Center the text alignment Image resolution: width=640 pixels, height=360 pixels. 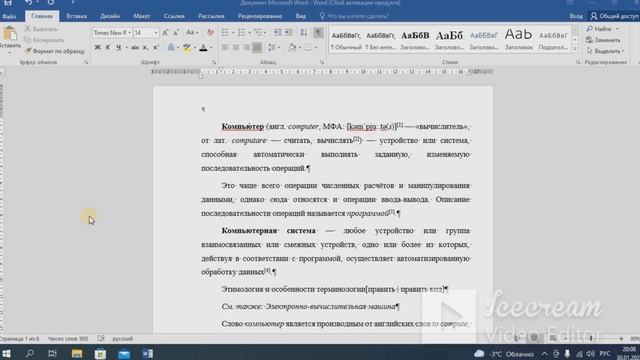click(236, 47)
